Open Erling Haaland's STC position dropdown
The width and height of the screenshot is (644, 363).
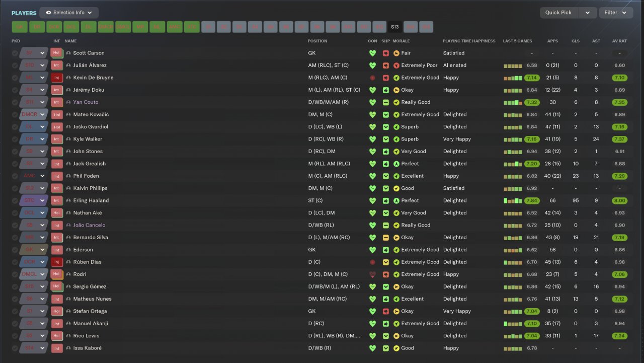34,201
